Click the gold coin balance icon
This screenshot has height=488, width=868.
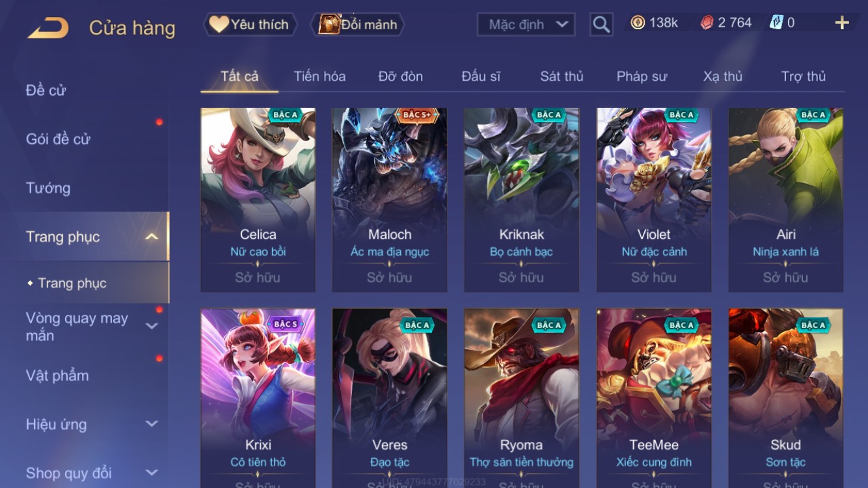(x=638, y=23)
